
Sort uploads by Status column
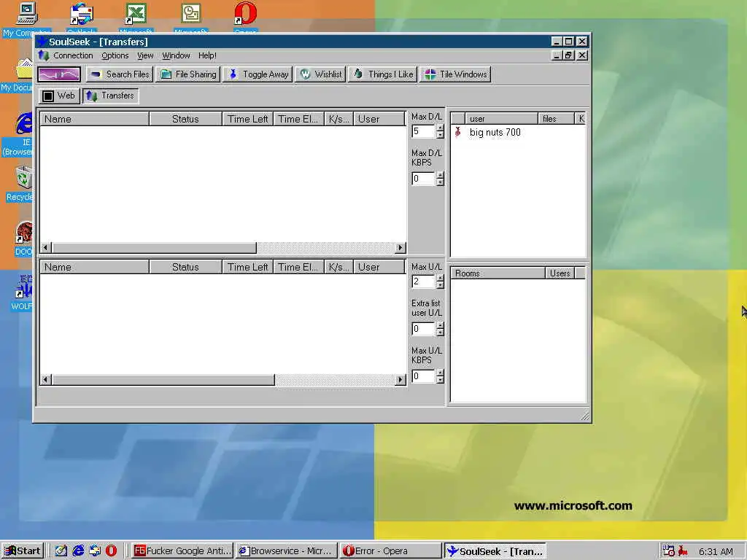point(185,267)
